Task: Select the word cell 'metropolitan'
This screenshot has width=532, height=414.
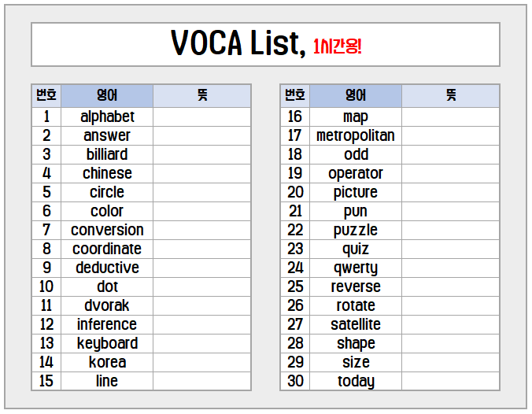Action: [356, 135]
